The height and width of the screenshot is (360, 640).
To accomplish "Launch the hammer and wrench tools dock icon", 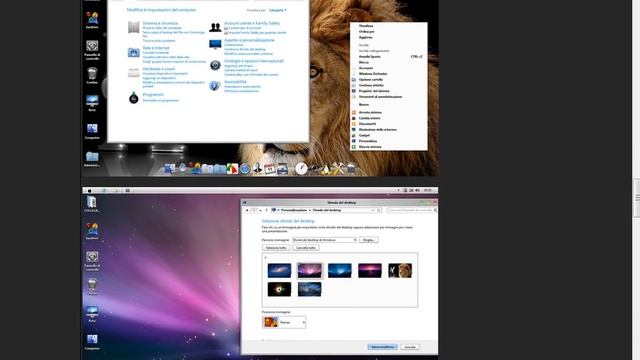I will (338, 169).
